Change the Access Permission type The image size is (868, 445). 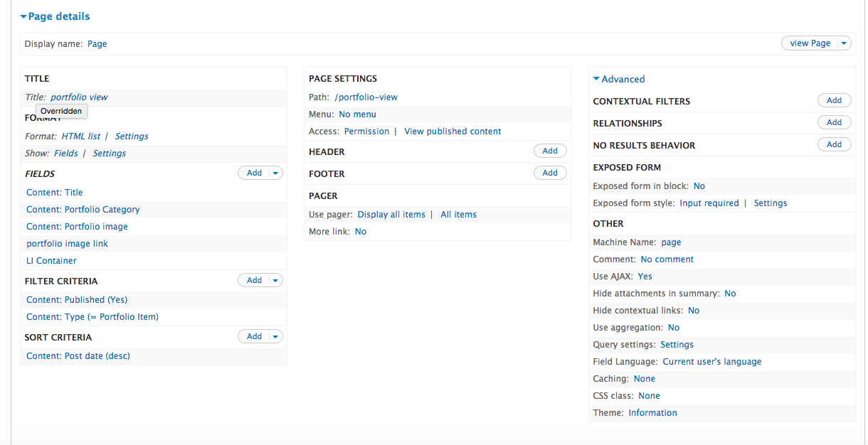[366, 132]
